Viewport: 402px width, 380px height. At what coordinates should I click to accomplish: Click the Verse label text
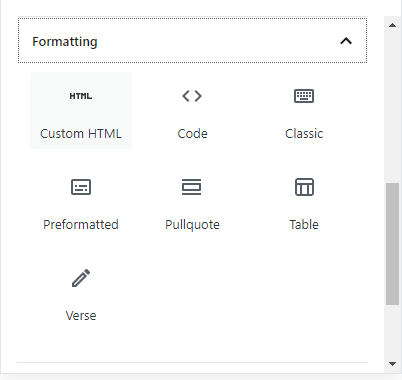click(81, 315)
